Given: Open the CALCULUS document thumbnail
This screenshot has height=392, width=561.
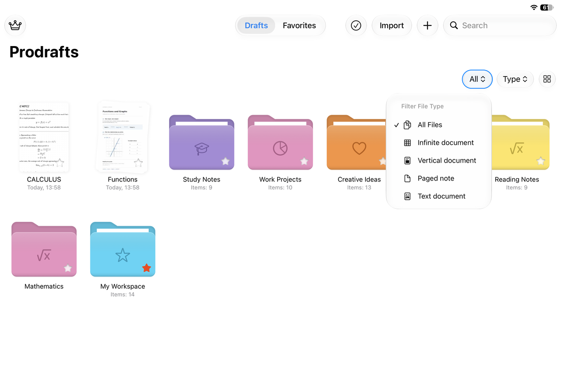Looking at the screenshot, I should tap(44, 137).
